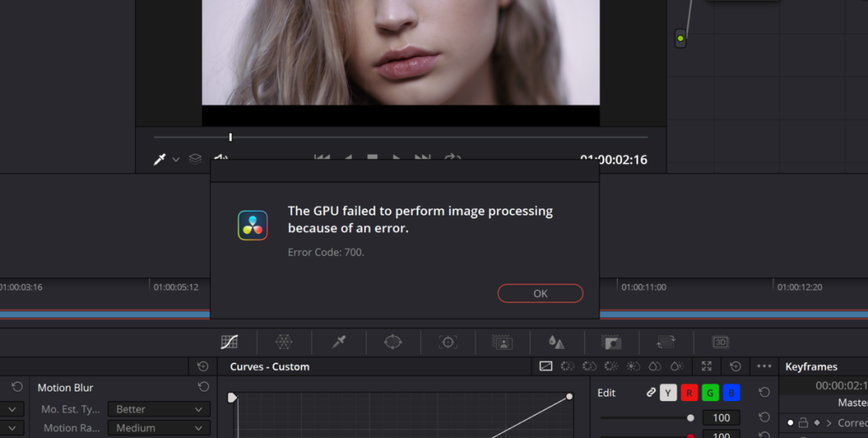
Task: Click the Y intensity value field showing 100
Action: [721, 418]
